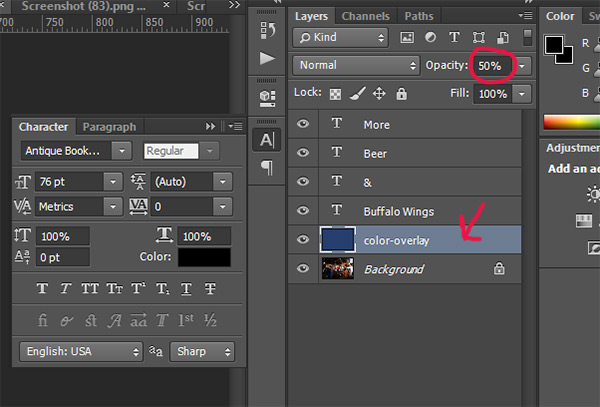Open the 76 pt font size dropdown
The height and width of the screenshot is (407, 600).
point(113,182)
